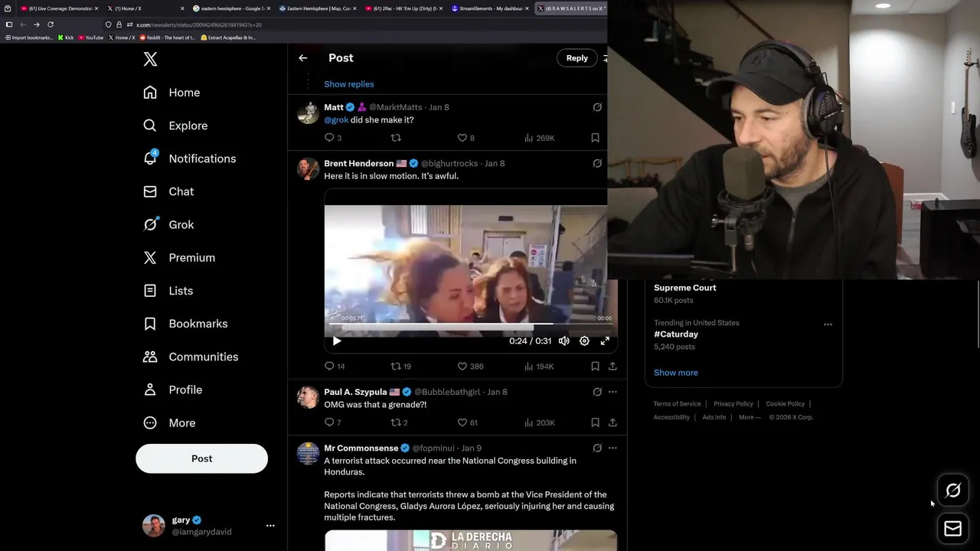Open Explore in sidebar
Image resolution: width=980 pixels, height=551 pixels.
pyautogui.click(x=175, y=126)
